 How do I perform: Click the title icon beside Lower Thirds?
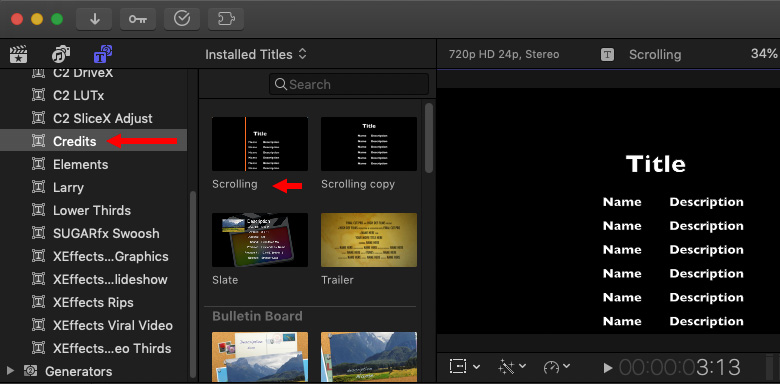coord(38,210)
